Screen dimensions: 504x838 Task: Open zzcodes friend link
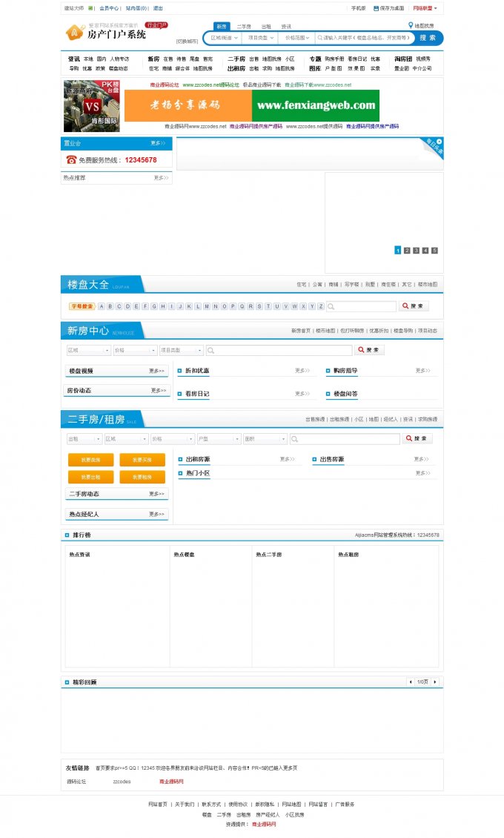[122, 782]
